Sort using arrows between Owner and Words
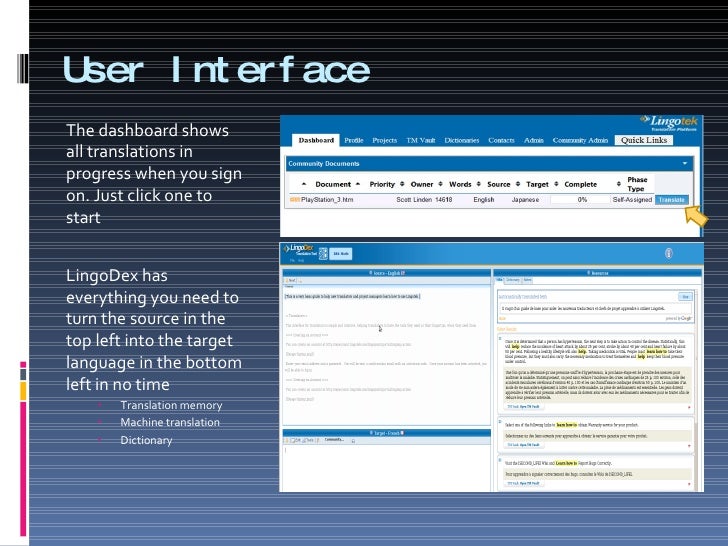Viewport: 728px width, 546px height. click(440, 184)
